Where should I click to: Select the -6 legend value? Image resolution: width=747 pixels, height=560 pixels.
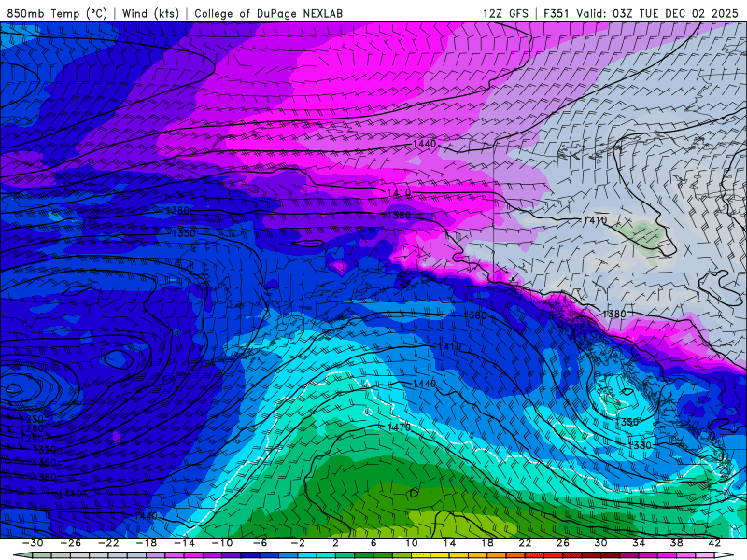260,543
